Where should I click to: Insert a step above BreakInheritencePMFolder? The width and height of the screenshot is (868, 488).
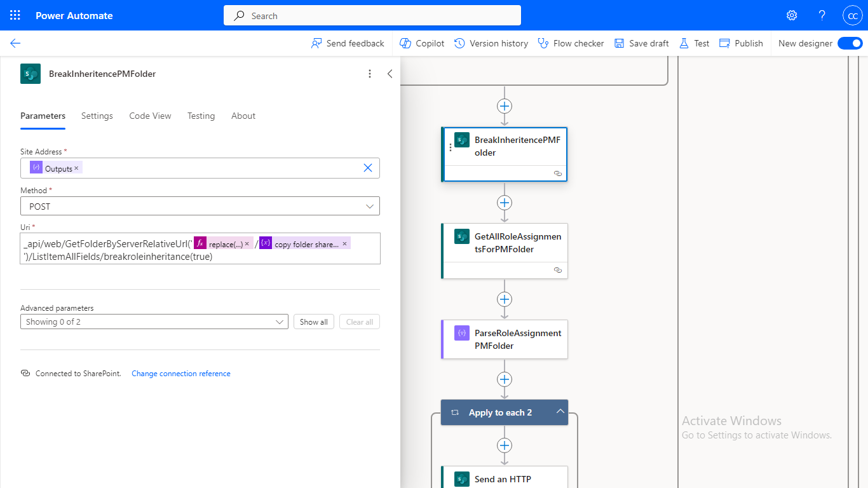(505, 106)
